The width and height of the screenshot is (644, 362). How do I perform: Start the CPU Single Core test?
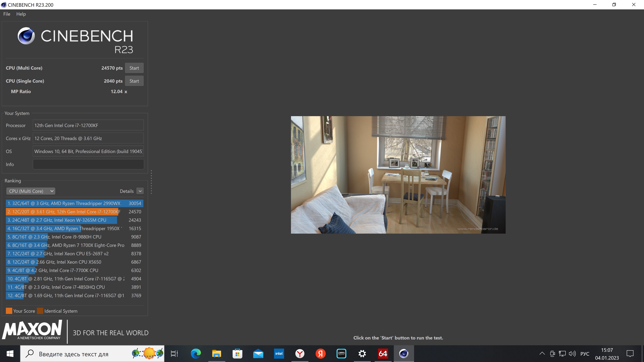[x=134, y=81]
